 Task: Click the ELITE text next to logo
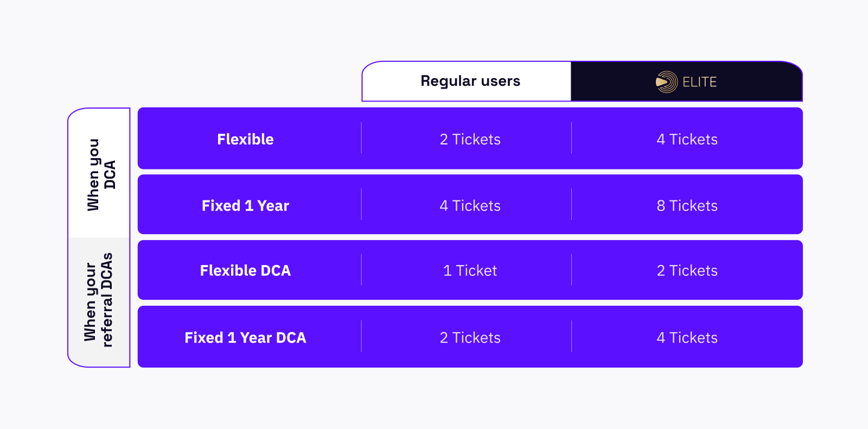click(700, 82)
